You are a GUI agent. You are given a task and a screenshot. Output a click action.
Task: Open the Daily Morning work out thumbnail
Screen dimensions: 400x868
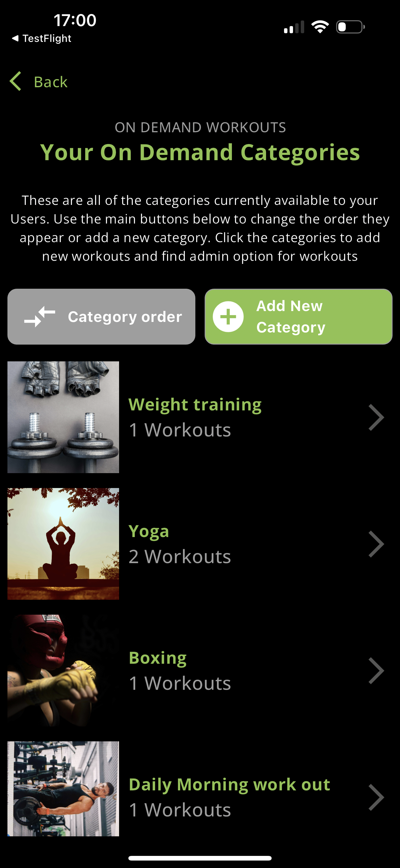tap(63, 789)
